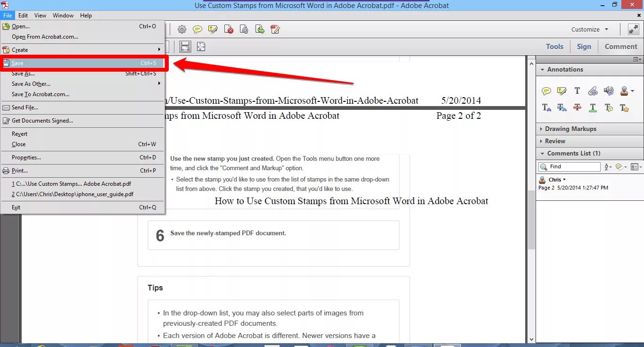Choose Save from the File menu
This screenshot has height=347, width=644.
(x=83, y=63)
